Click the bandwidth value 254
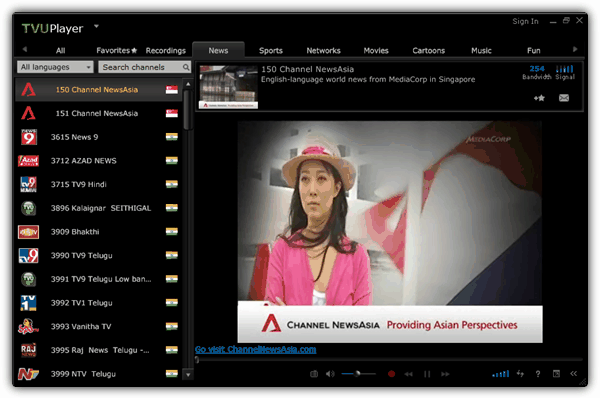The width and height of the screenshot is (600, 398). 537,69
